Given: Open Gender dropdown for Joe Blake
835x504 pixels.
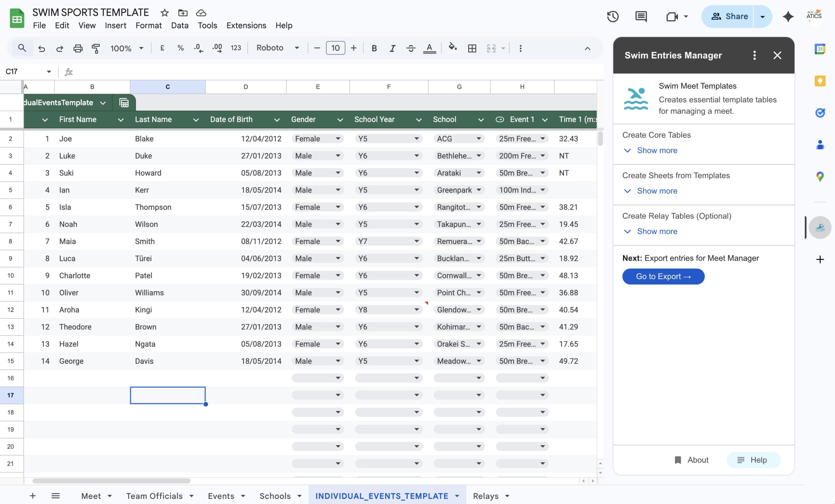Looking at the screenshot, I should coord(338,139).
